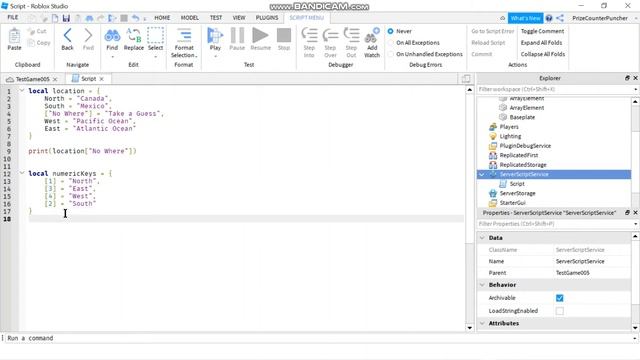Select ServerStorage in Explorer
The height and width of the screenshot is (360, 640).
click(x=517, y=193)
